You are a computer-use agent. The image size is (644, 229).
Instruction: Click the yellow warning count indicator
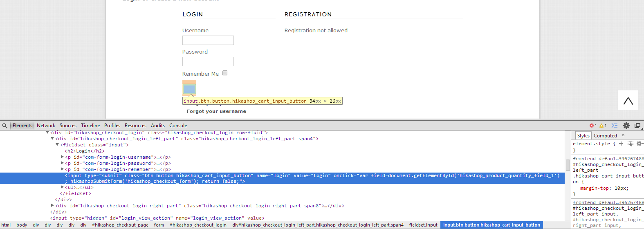[x=603, y=126]
